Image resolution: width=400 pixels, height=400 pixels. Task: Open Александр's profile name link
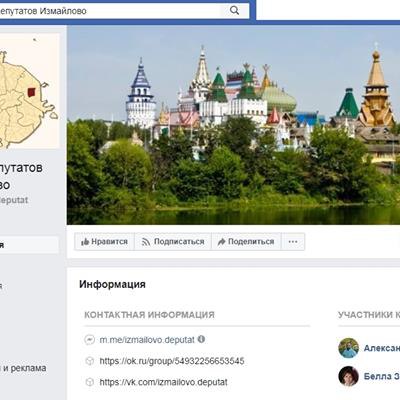(x=382, y=348)
